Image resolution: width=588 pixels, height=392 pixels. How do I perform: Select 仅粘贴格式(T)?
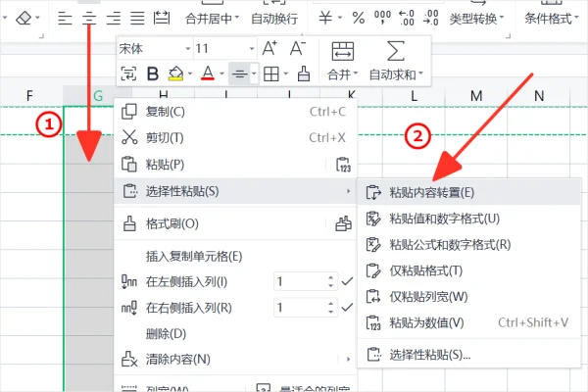click(x=468, y=270)
